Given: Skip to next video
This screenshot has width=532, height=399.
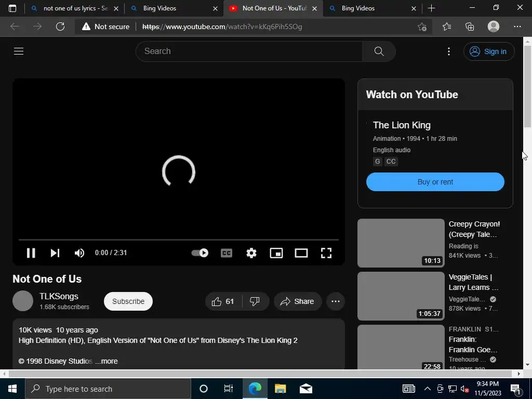Looking at the screenshot, I should (x=55, y=253).
